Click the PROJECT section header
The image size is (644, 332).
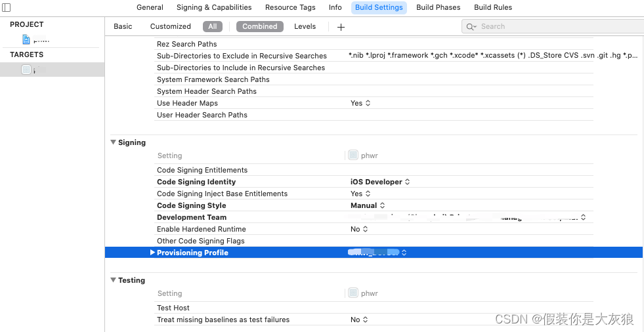[27, 25]
